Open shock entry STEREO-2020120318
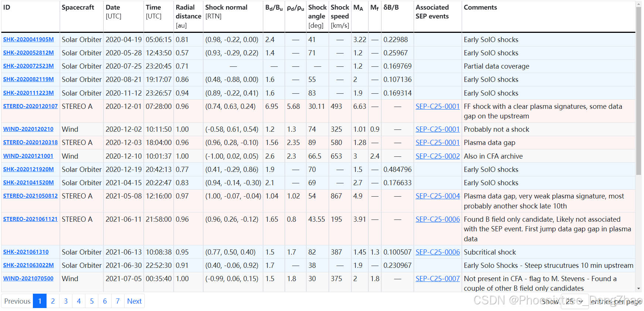This screenshot has height=311, width=644. click(30, 142)
